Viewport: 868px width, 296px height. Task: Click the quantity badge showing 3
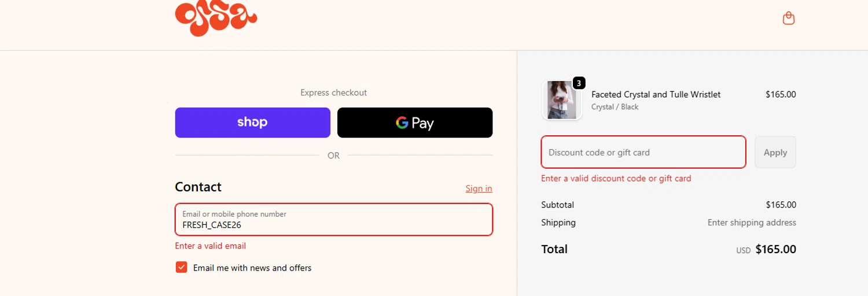pyautogui.click(x=579, y=83)
